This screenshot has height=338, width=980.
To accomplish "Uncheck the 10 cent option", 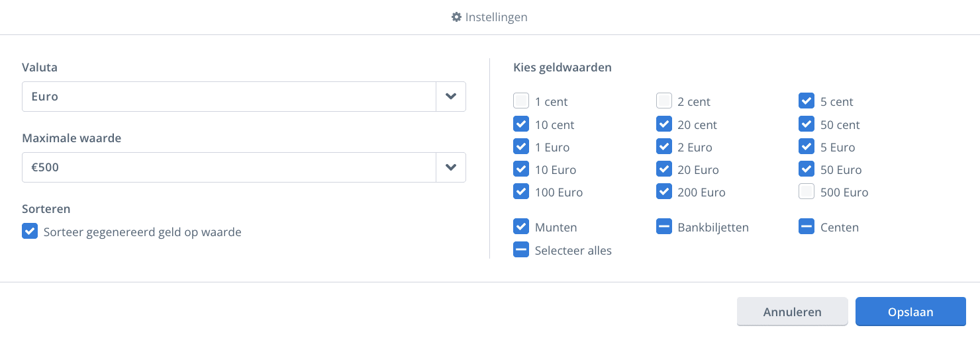I will click(521, 124).
